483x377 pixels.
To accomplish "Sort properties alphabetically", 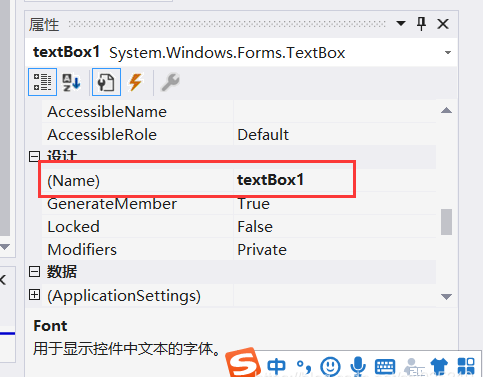I will coord(71,82).
